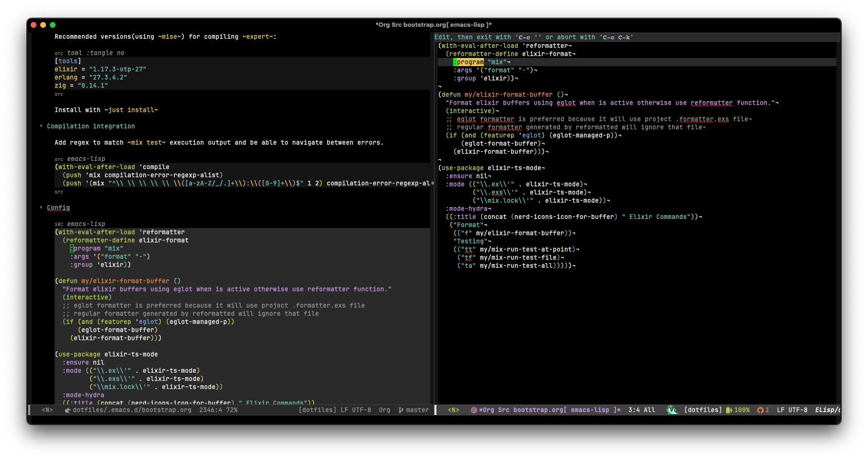Click elixir = "1.17.3-otp-27" line
This screenshot has height=460, width=868.
[101, 69]
